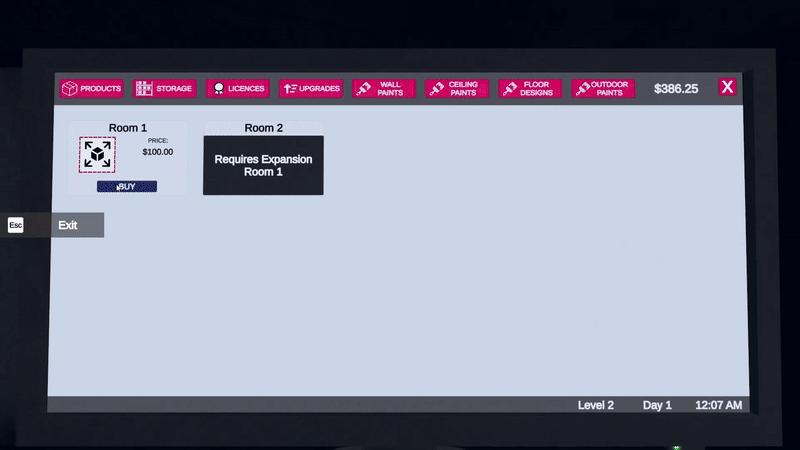Click the Outdoor Paints roller icon

tap(581, 89)
